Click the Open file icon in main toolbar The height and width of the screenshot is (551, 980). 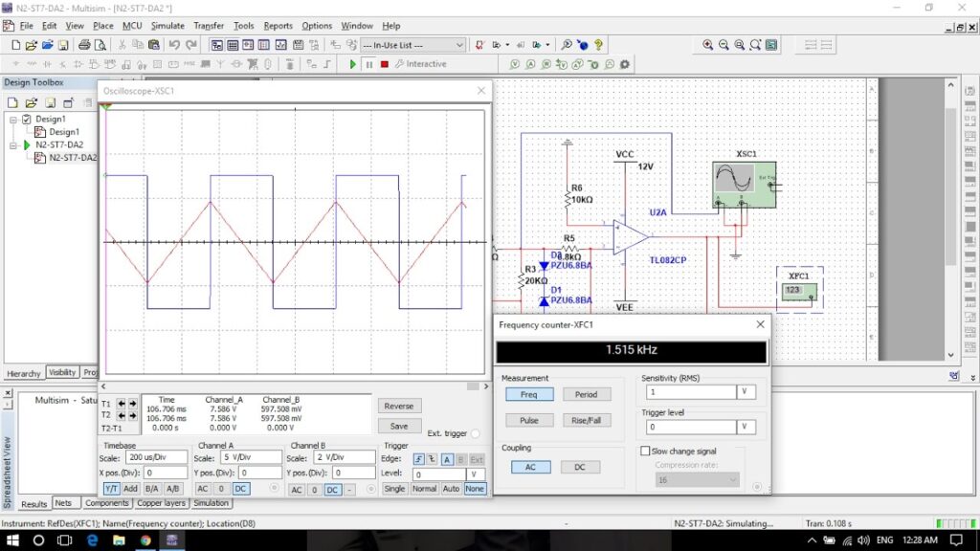coord(32,45)
